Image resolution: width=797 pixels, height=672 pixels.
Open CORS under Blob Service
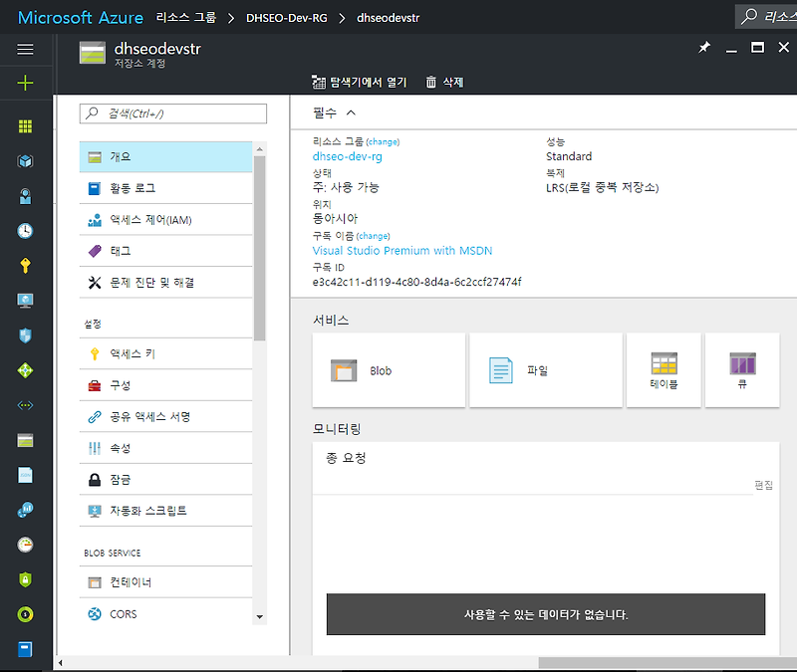[165, 614]
